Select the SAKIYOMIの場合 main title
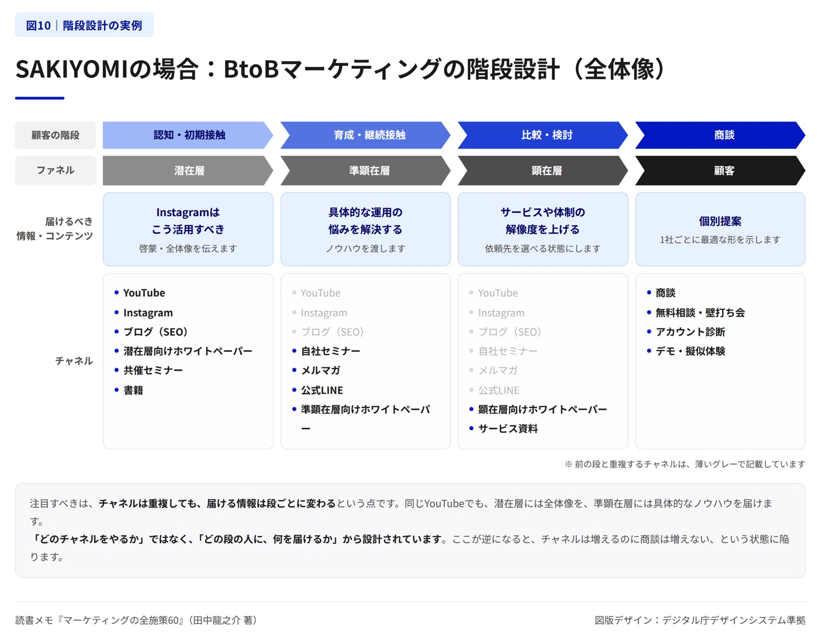The image size is (831, 644). (341, 69)
